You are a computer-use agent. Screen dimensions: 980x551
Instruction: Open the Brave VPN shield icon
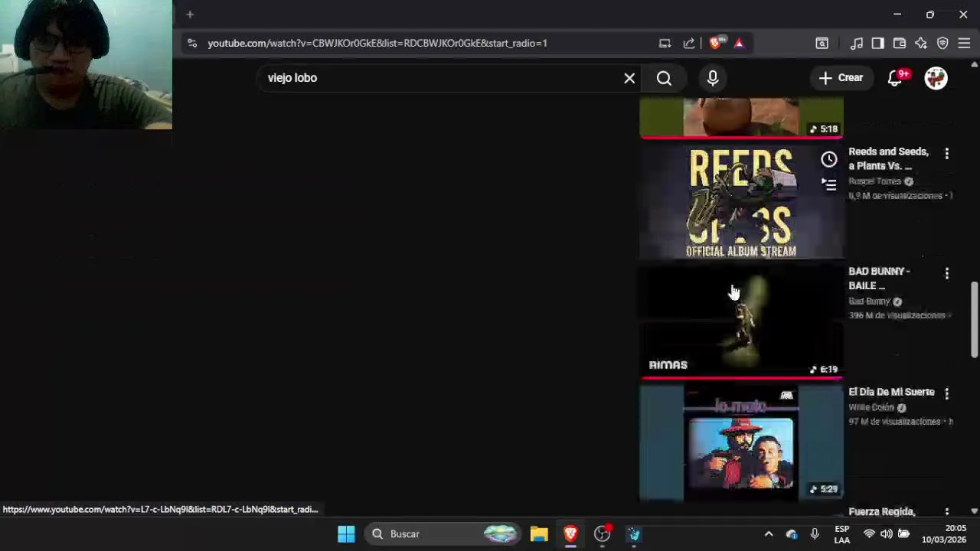click(942, 44)
